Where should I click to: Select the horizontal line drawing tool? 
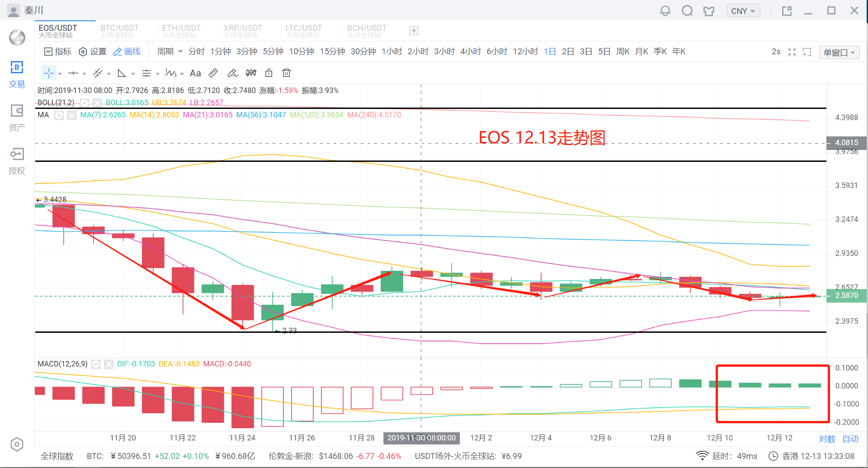(73, 73)
